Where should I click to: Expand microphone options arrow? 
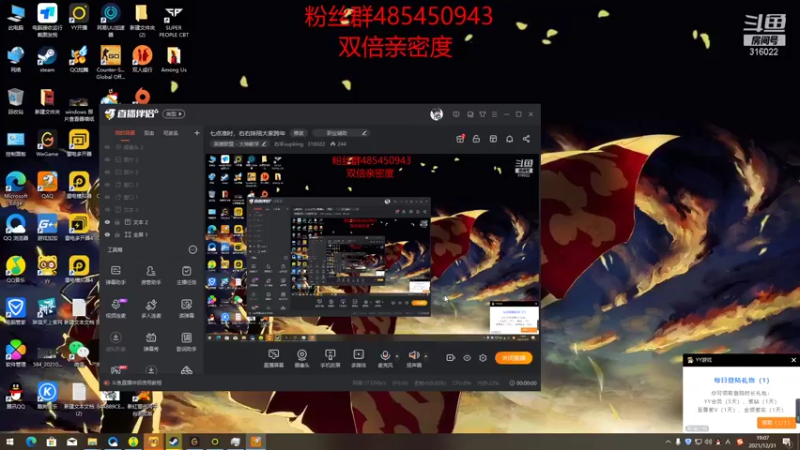point(397,356)
